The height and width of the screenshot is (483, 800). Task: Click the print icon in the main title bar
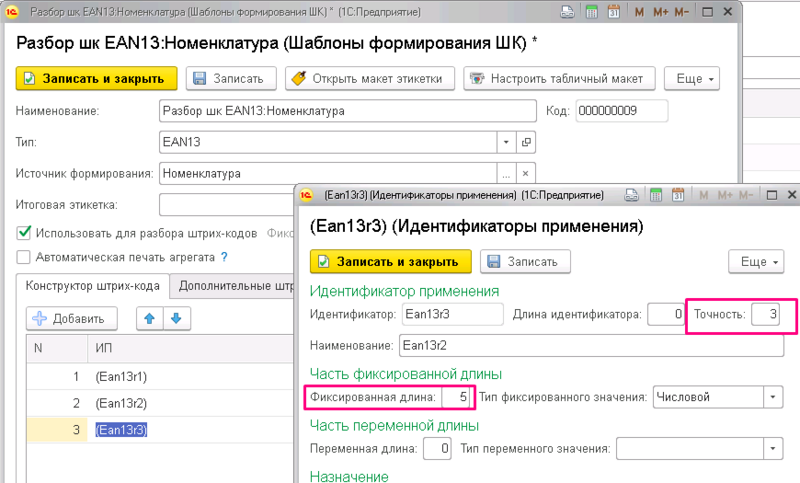(x=569, y=13)
